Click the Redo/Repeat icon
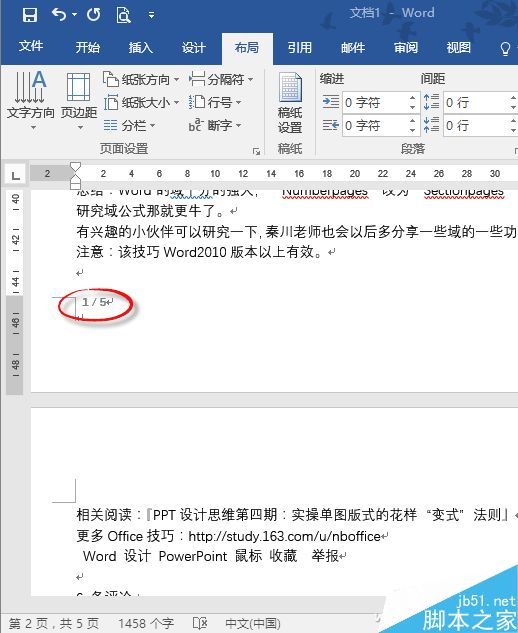Image resolution: width=518 pixels, height=633 pixels. click(x=93, y=15)
